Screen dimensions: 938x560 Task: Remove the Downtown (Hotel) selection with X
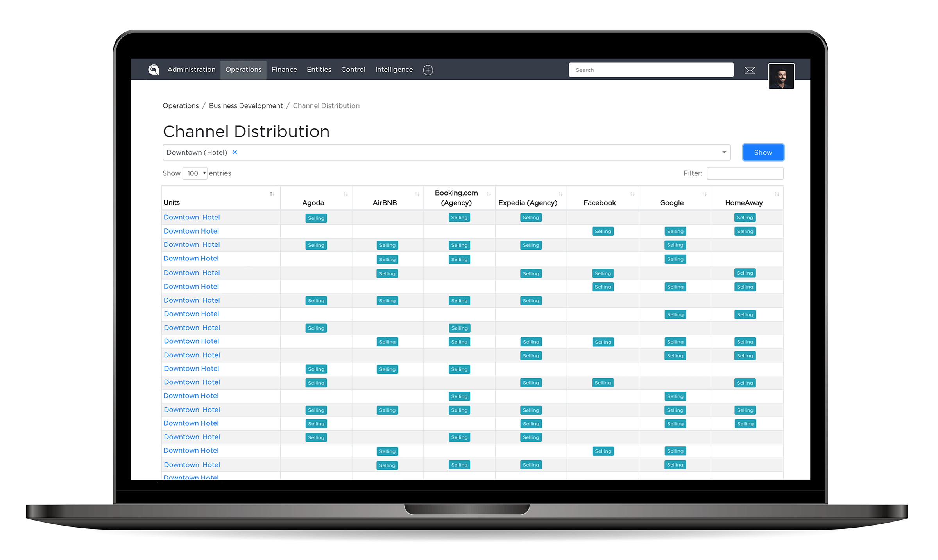(x=235, y=152)
